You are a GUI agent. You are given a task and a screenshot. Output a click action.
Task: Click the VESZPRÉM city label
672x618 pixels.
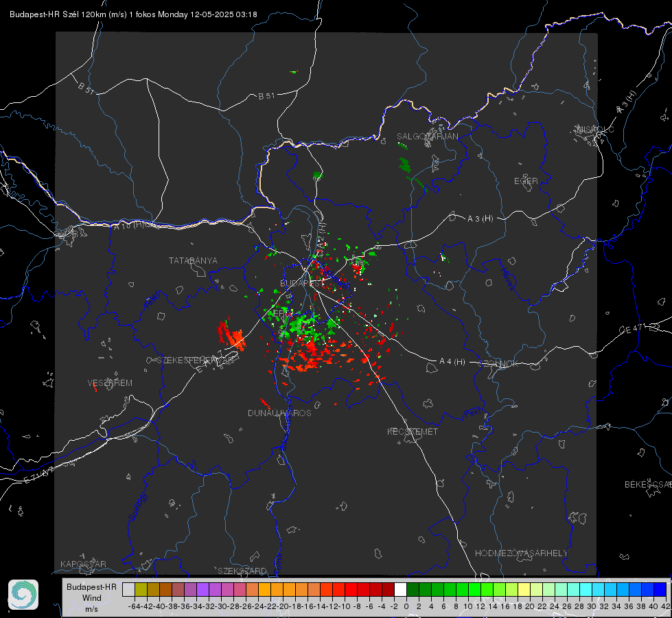pyautogui.click(x=110, y=383)
